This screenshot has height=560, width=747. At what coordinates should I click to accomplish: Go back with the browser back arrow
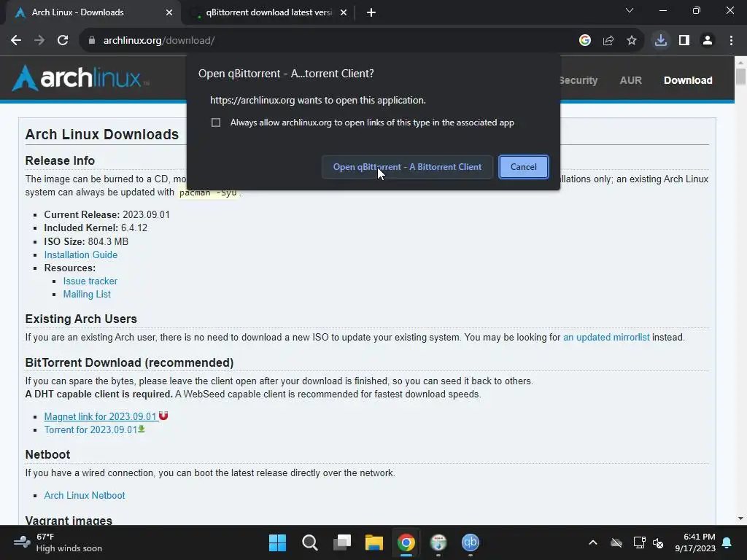tap(16, 41)
